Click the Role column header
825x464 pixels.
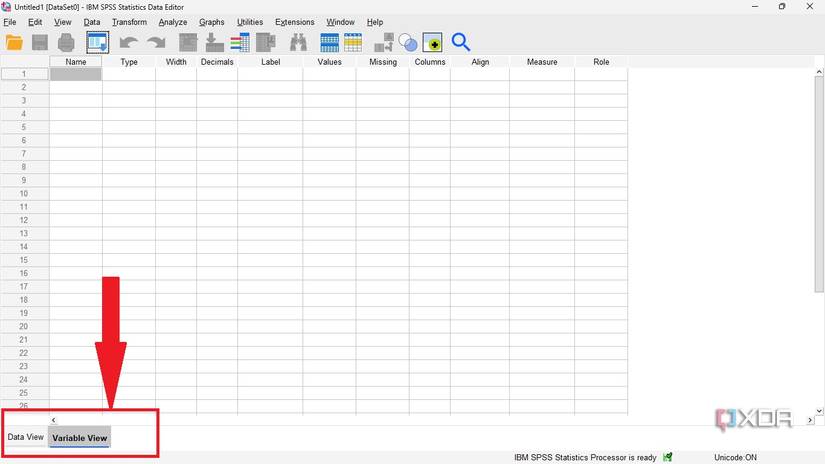[x=601, y=62]
